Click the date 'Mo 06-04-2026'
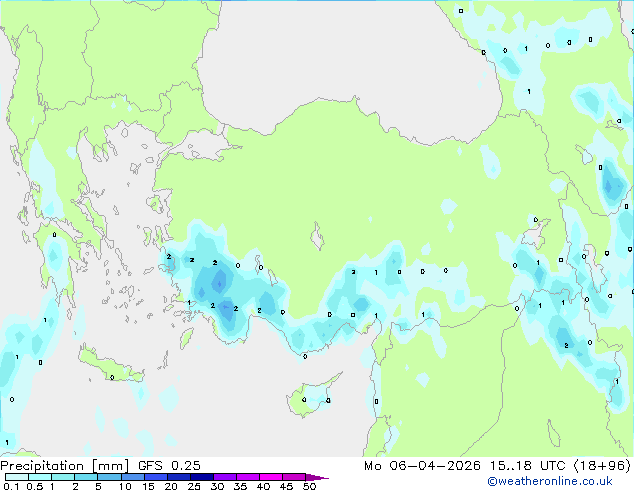Viewport: 634px width, 490px height. pos(423,466)
